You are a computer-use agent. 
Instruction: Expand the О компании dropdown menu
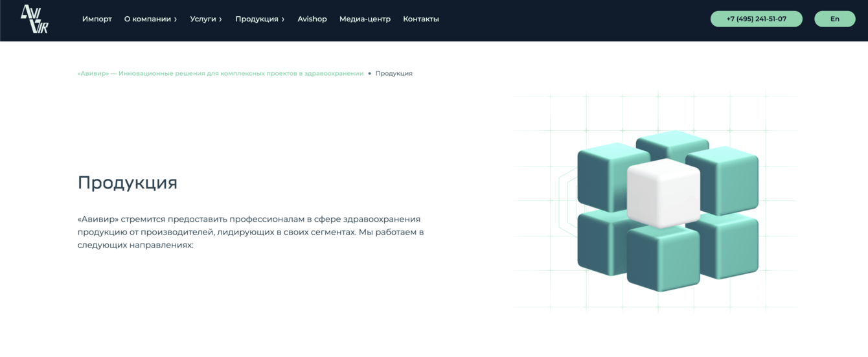click(x=151, y=19)
